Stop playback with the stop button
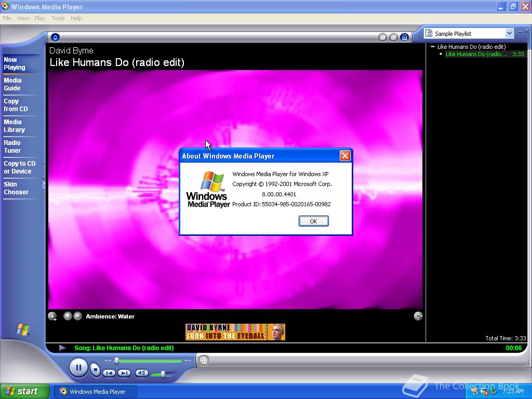The image size is (532, 399). pos(96,369)
